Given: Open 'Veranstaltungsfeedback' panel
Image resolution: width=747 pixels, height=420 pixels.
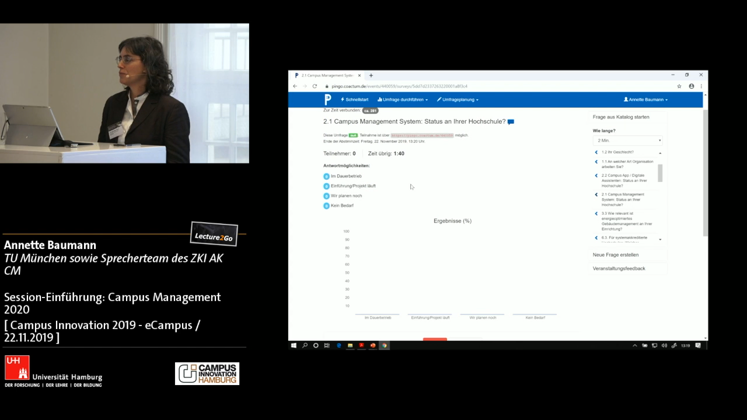Looking at the screenshot, I should pos(618,268).
